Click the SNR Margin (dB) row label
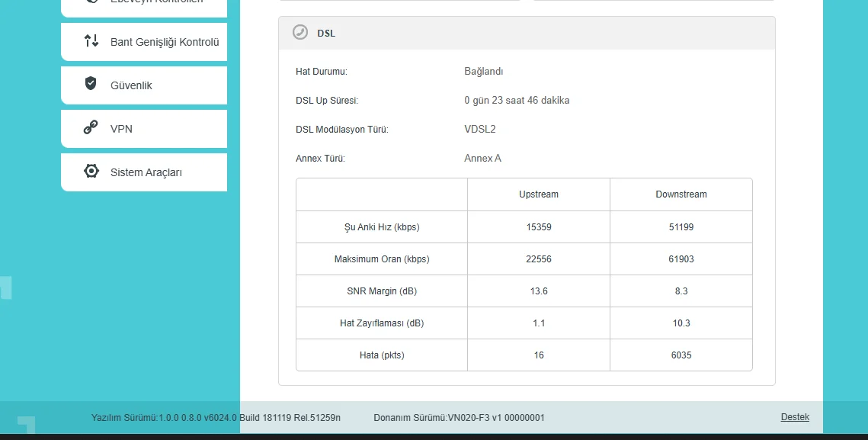 pos(381,291)
